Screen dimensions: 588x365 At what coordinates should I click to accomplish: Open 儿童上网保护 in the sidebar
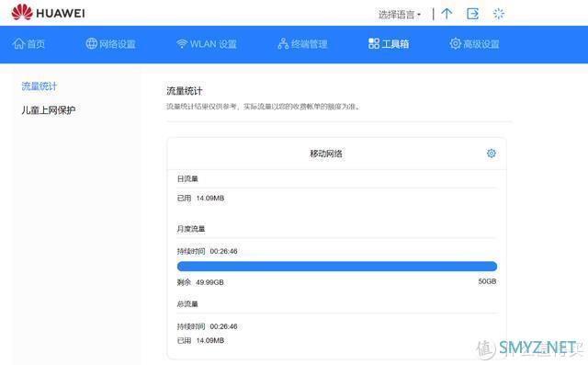point(49,110)
